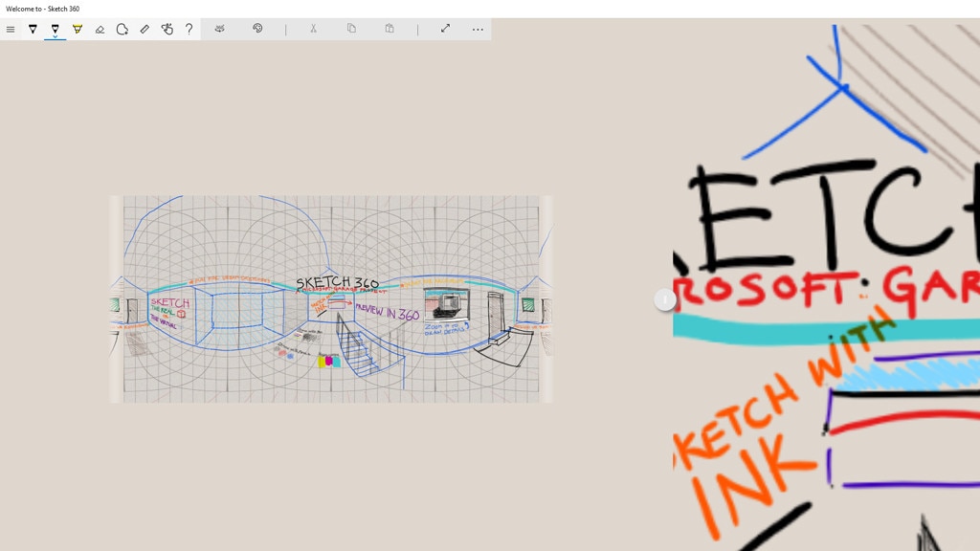Click the copy icon
Viewport: 980px width, 551px height.
click(351, 29)
